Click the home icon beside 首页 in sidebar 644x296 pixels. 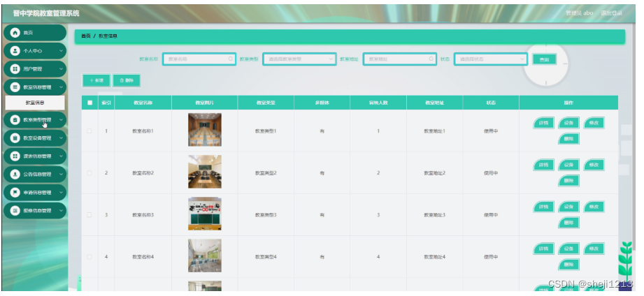click(x=15, y=33)
